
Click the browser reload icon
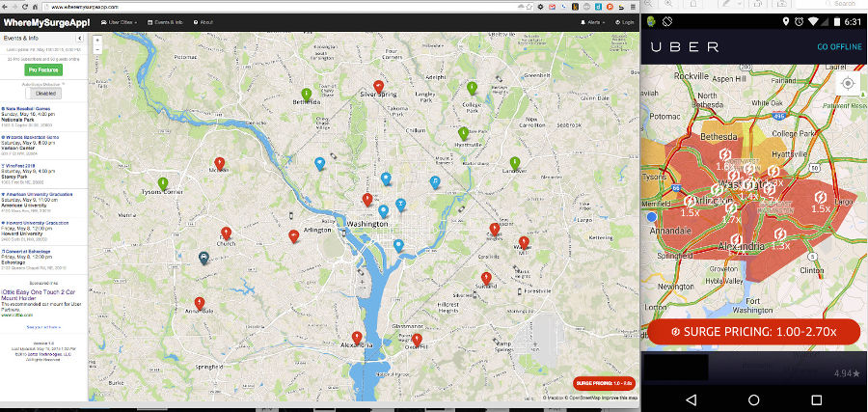pos(25,7)
